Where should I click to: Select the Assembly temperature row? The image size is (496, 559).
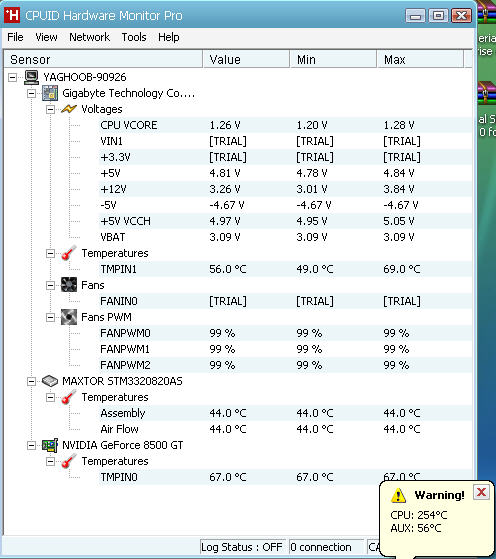[285, 413]
